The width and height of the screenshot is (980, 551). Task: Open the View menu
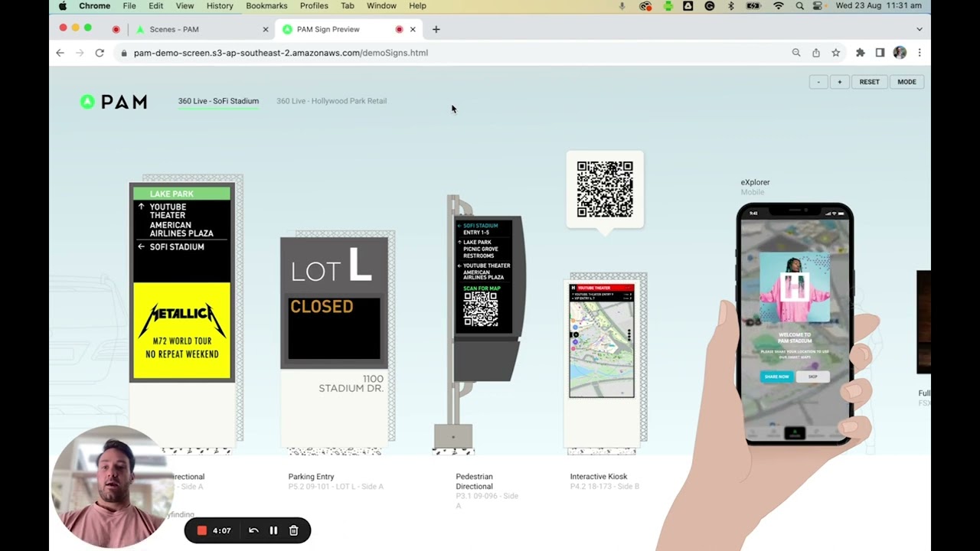point(185,6)
